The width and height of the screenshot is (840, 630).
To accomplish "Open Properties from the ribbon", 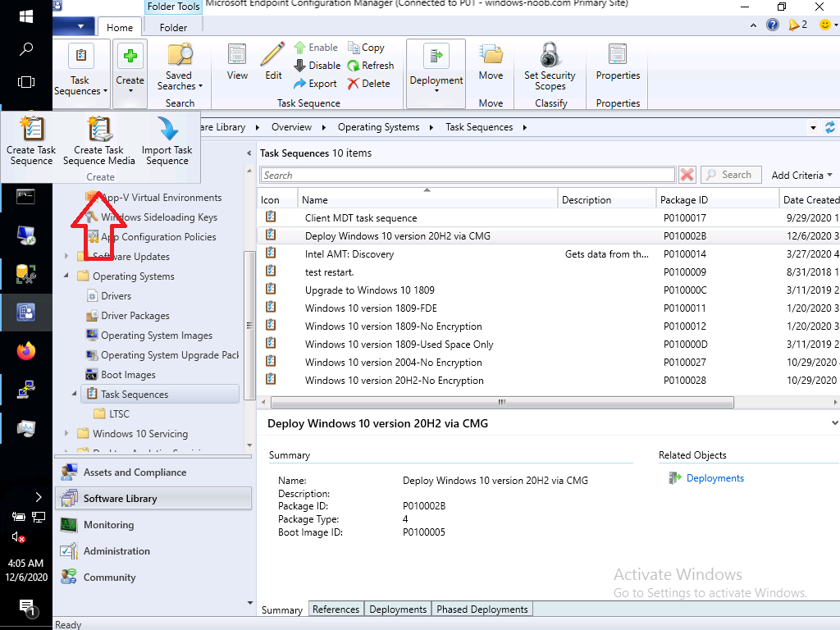I will [618, 62].
